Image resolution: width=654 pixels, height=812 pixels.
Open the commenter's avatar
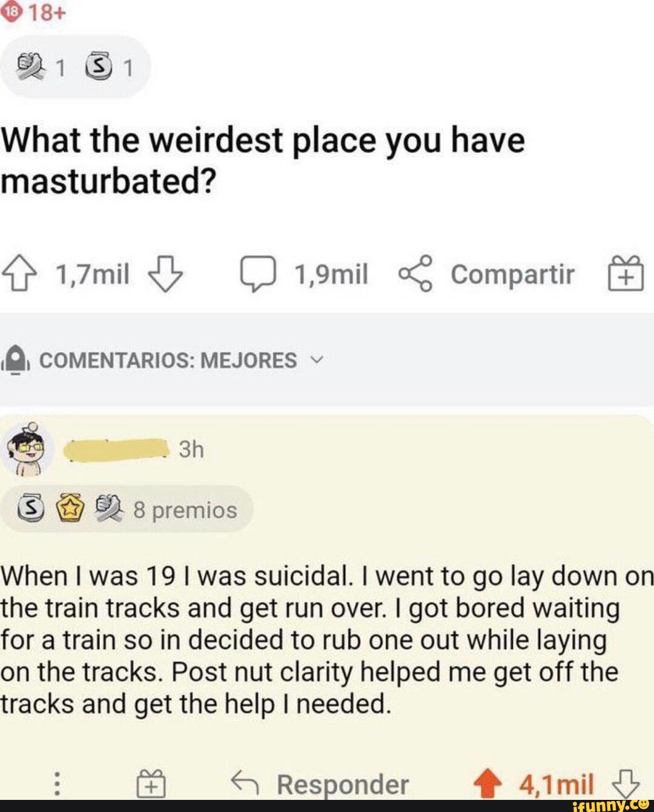click(27, 449)
